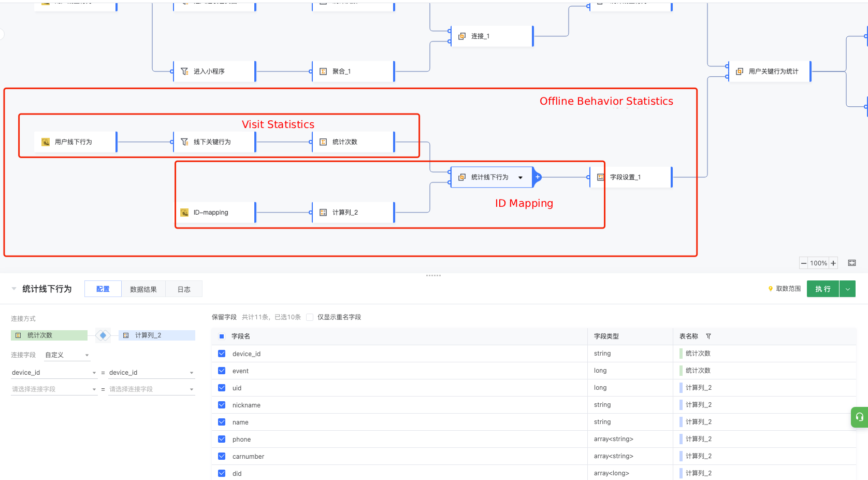868x480 pixels.
Task: Open dropdown arrow on 统计线下行为 node
Action: [x=520, y=177]
